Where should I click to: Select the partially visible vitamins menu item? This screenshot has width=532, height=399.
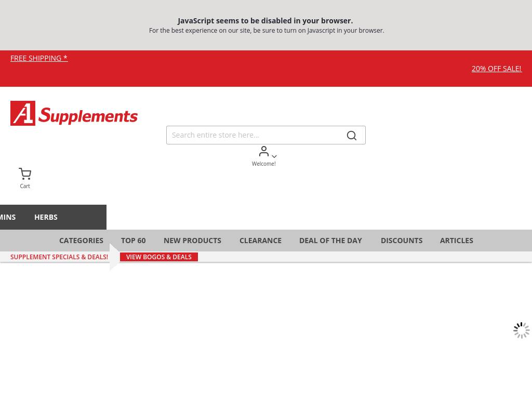[x=8, y=217]
